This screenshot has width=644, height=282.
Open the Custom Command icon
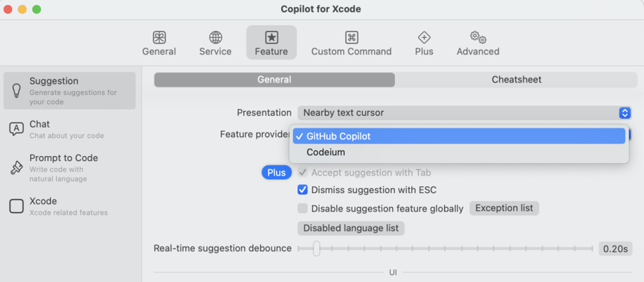coord(351,38)
